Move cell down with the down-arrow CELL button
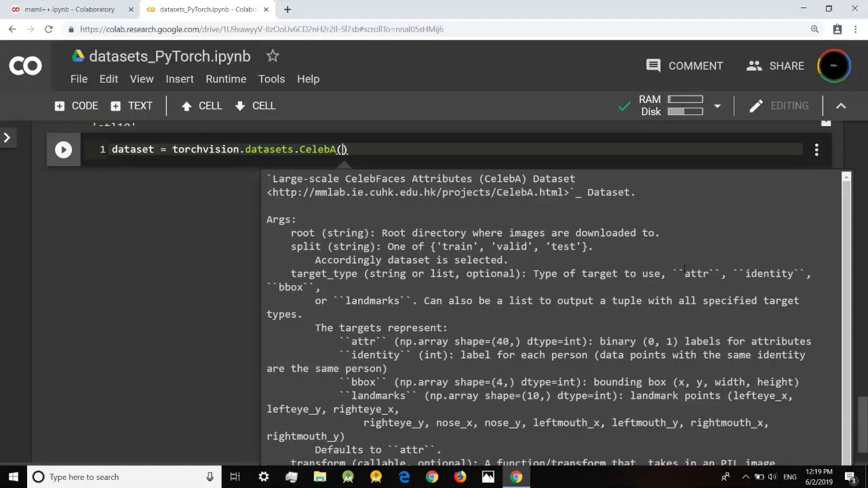This screenshot has height=488, width=868. pos(255,106)
